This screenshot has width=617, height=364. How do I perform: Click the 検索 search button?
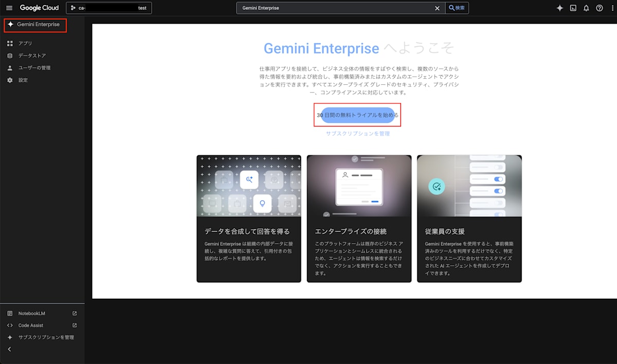tap(457, 8)
